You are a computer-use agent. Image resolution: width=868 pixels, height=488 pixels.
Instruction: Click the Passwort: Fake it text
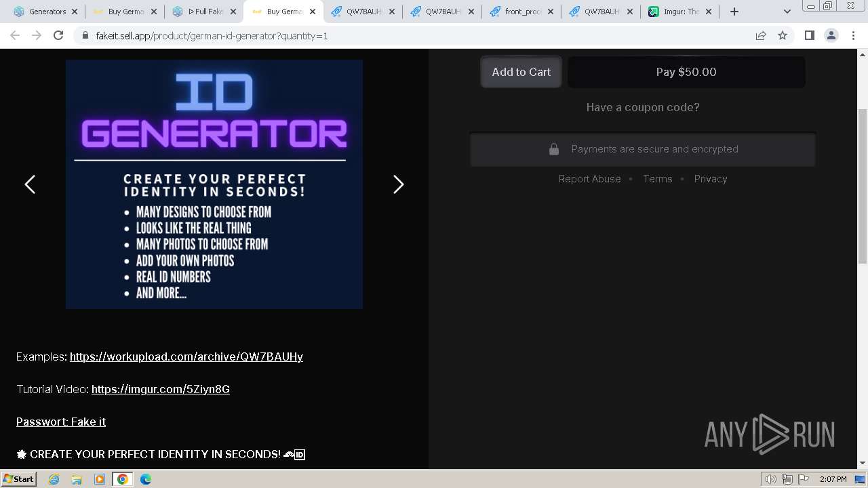(x=61, y=422)
